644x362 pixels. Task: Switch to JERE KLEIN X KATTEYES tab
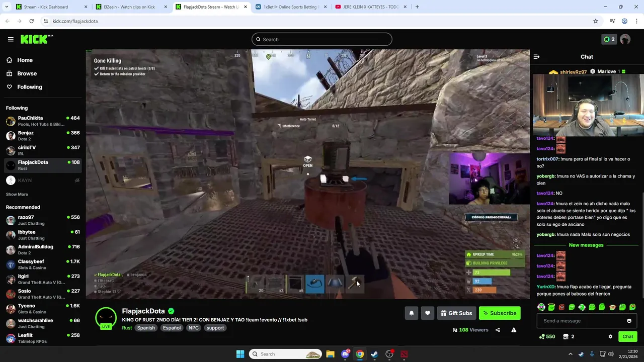(x=371, y=7)
